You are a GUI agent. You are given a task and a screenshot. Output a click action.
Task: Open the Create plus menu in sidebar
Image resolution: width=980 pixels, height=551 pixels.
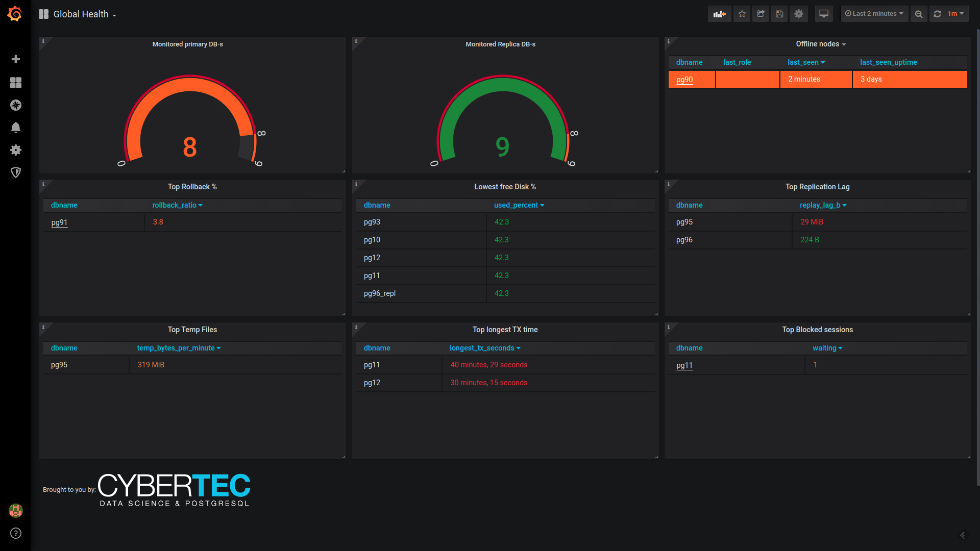pos(16,59)
